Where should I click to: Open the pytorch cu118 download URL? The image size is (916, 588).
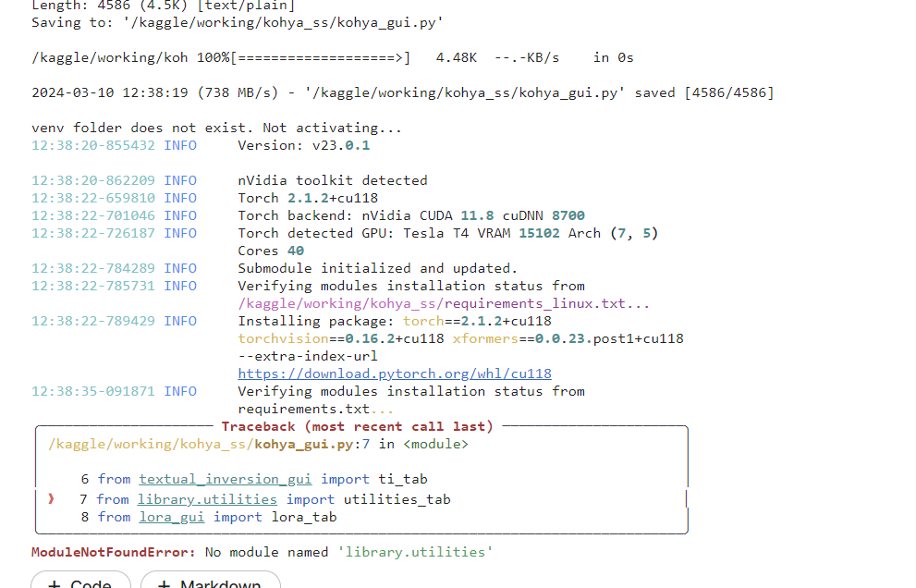click(x=395, y=373)
